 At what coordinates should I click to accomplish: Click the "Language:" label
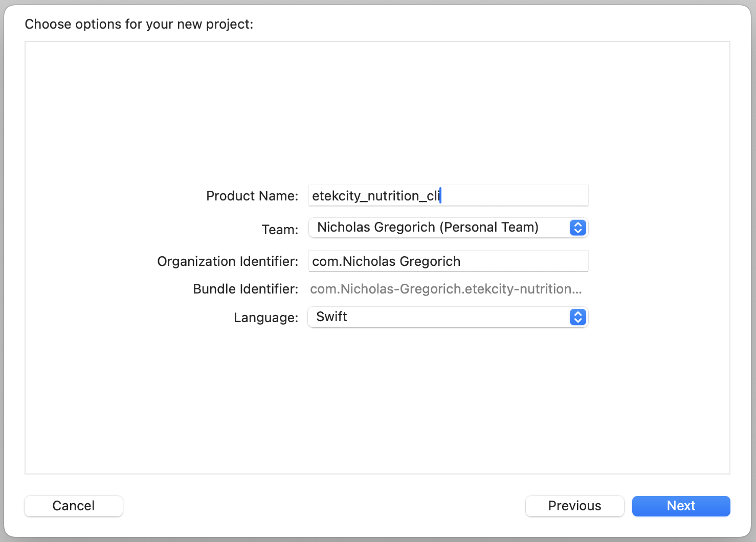pos(266,318)
